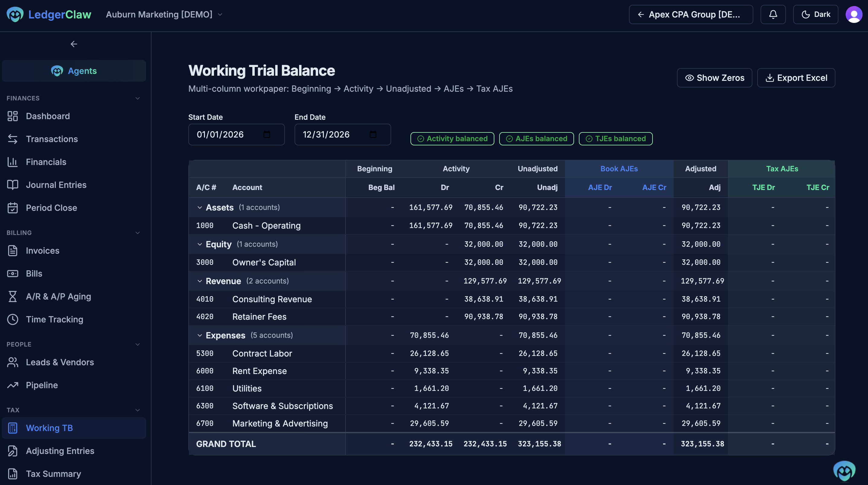The width and height of the screenshot is (868, 485).
Task: Open the user profile avatar
Action: (x=854, y=14)
